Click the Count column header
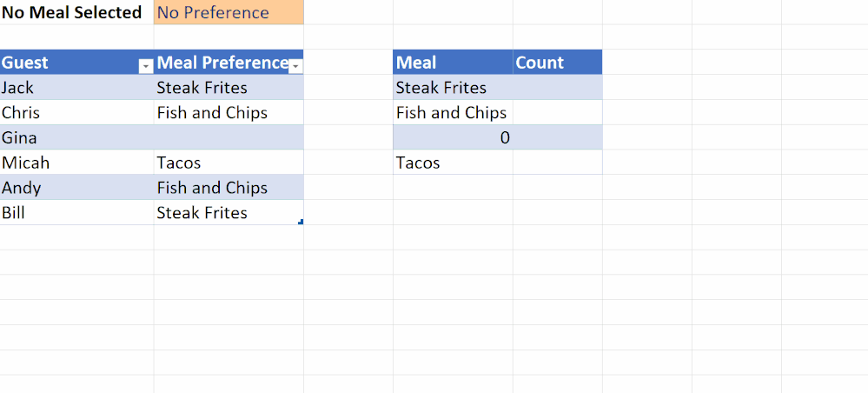Screen dimensions: 868x393 click(x=540, y=63)
